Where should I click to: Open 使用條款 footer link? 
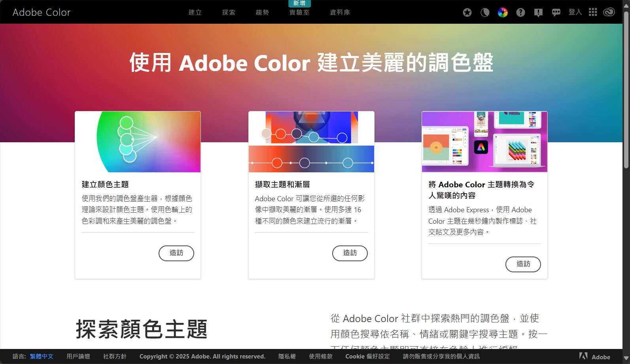[x=321, y=356]
